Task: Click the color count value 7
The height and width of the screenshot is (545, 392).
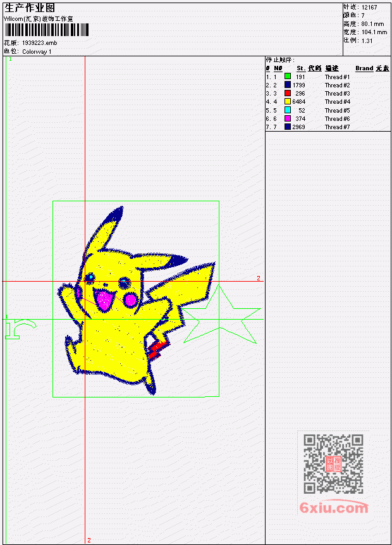Action: 363,16
